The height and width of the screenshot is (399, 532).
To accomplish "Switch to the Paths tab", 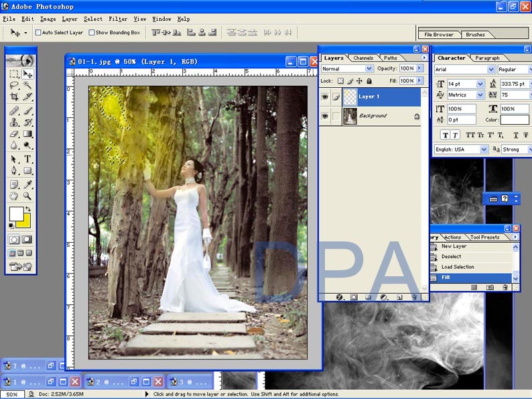I will point(390,58).
